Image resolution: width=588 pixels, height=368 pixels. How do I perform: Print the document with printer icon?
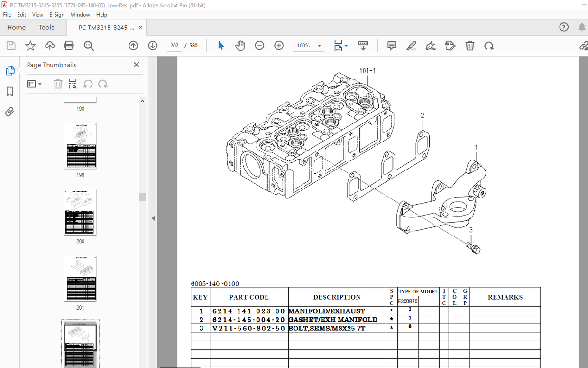69,46
